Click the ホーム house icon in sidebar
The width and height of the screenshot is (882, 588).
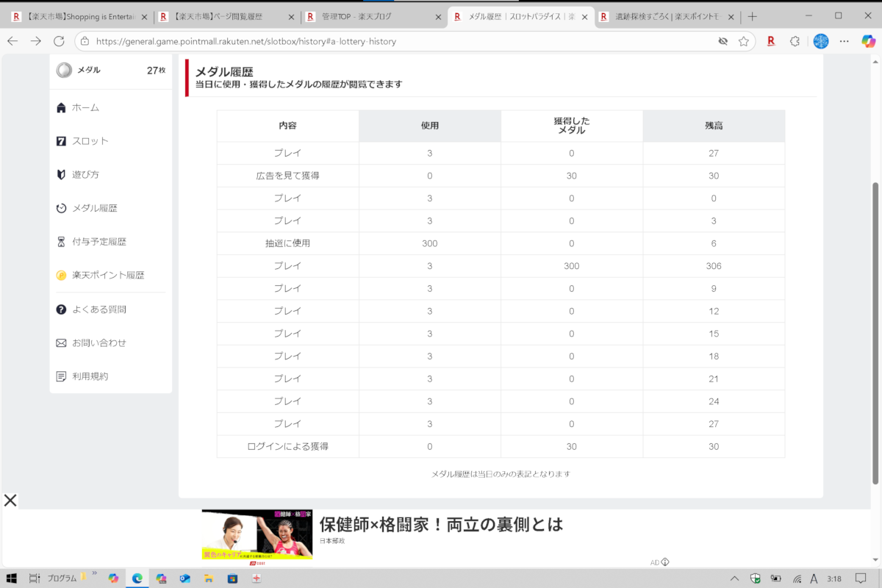[x=62, y=108]
